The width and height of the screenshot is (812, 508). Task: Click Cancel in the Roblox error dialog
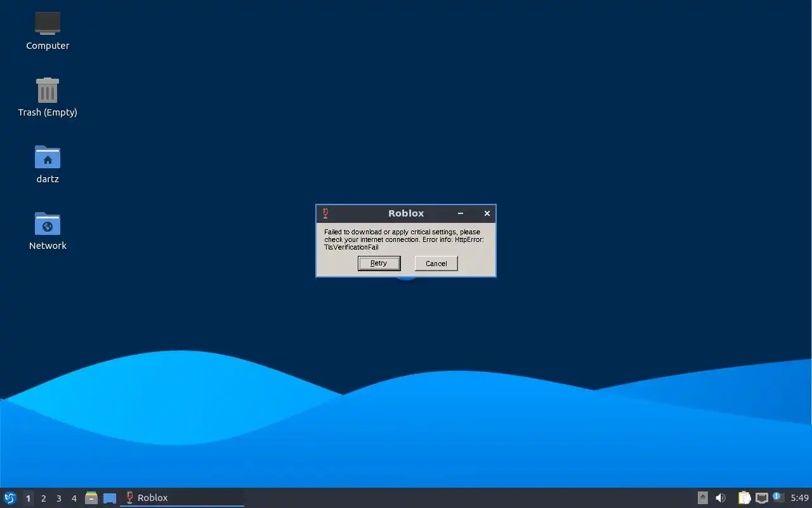[x=436, y=264]
